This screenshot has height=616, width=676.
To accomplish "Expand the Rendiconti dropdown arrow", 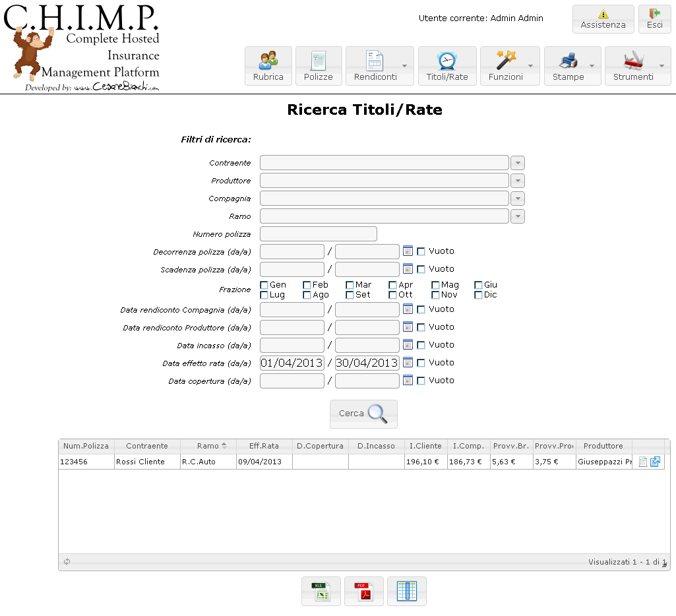I will click(404, 66).
